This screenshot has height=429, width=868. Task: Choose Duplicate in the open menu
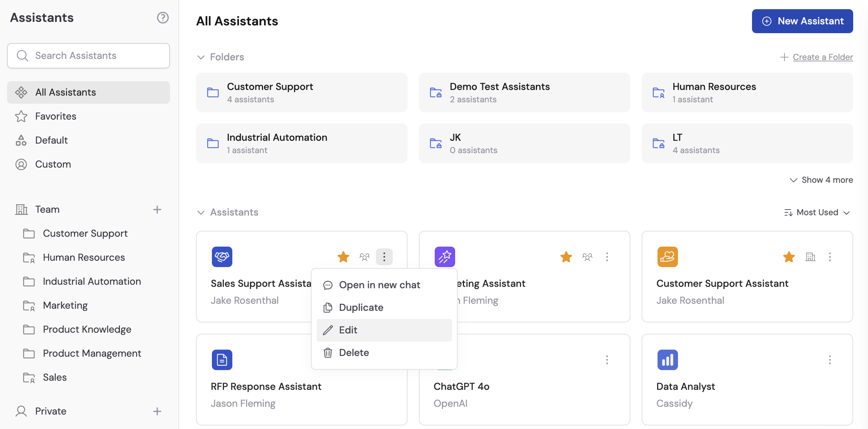361,307
